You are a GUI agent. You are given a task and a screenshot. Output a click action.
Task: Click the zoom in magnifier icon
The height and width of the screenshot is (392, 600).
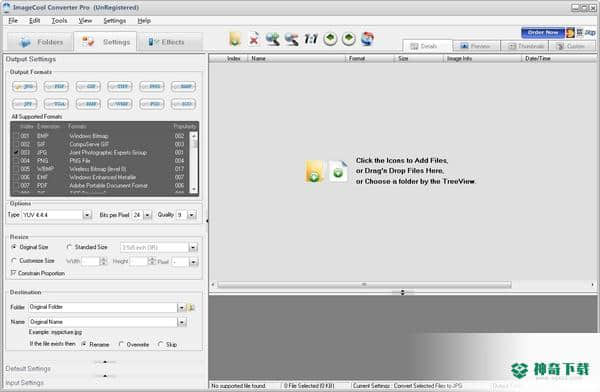pyautogui.click(x=272, y=39)
